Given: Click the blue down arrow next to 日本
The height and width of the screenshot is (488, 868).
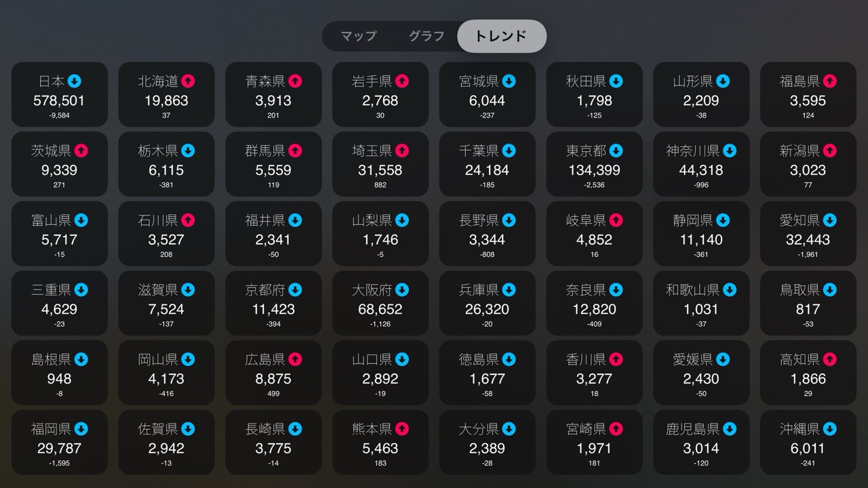Looking at the screenshot, I should 75,81.
